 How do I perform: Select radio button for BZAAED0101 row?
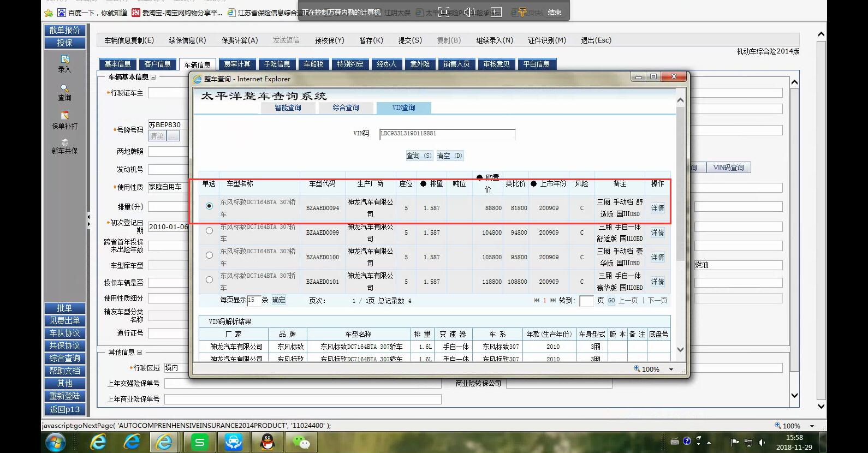point(209,279)
